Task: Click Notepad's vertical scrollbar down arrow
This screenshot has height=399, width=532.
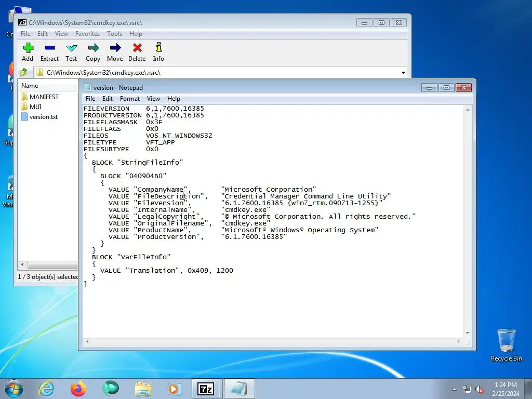Action: [468, 333]
